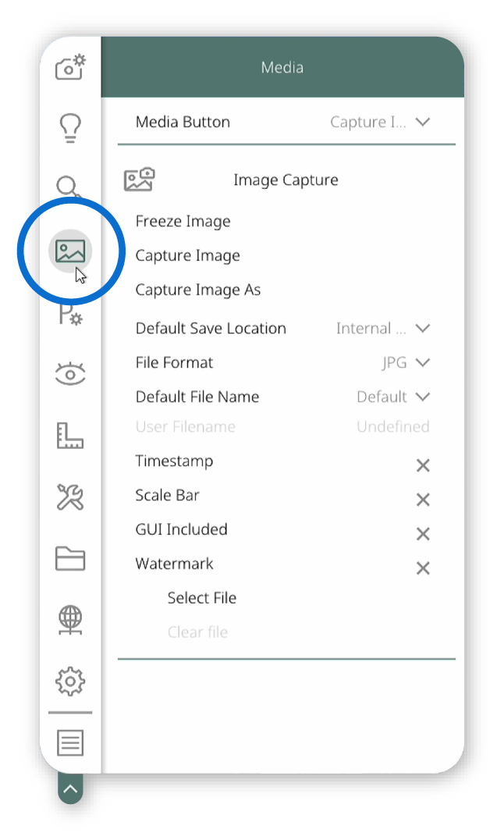Screen dimensions: 504x840
Task: Select the measurement ruler icon
Action: click(70, 435)
